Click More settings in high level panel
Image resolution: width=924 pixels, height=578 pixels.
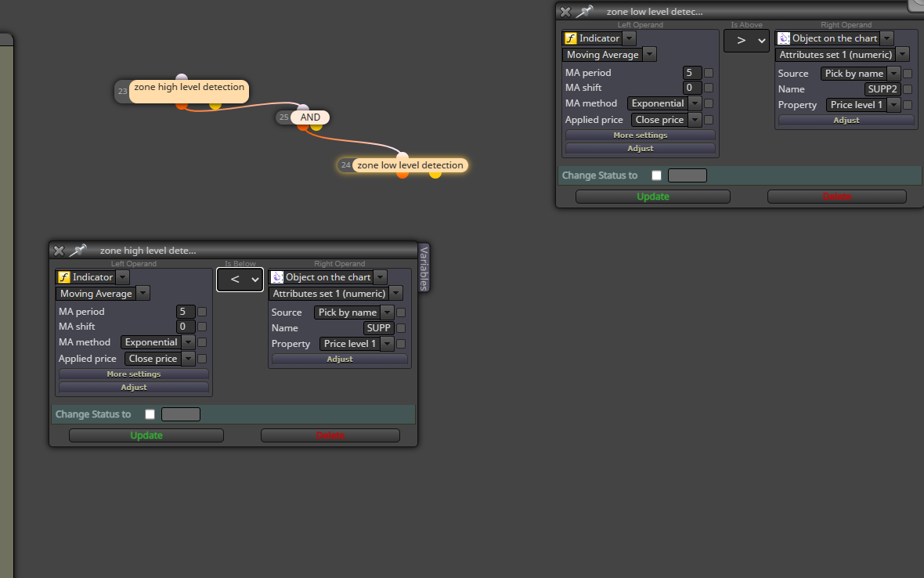coord(134,374)
